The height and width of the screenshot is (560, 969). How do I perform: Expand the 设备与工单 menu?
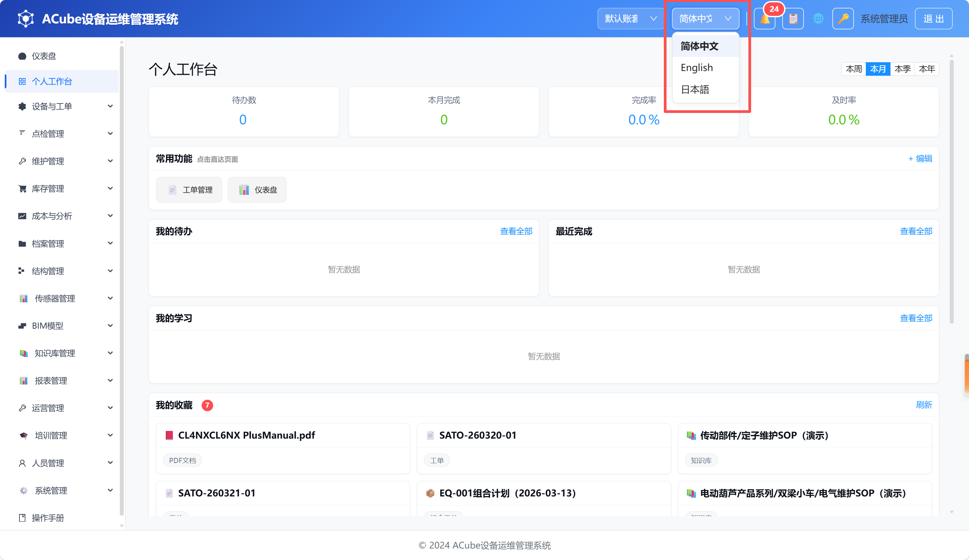[62, 106]
